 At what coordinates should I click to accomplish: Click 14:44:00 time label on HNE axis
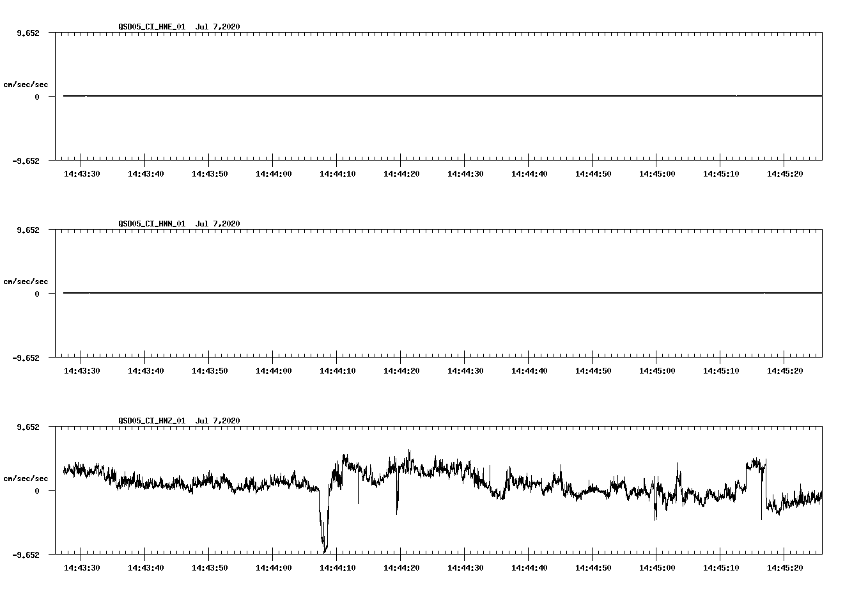[x=274, y=174]
